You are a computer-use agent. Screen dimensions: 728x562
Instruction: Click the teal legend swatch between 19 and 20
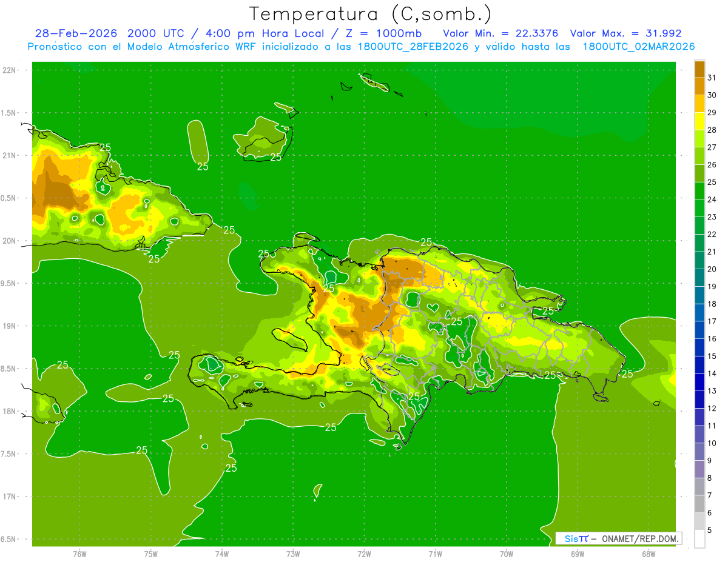tap(699, 278)
